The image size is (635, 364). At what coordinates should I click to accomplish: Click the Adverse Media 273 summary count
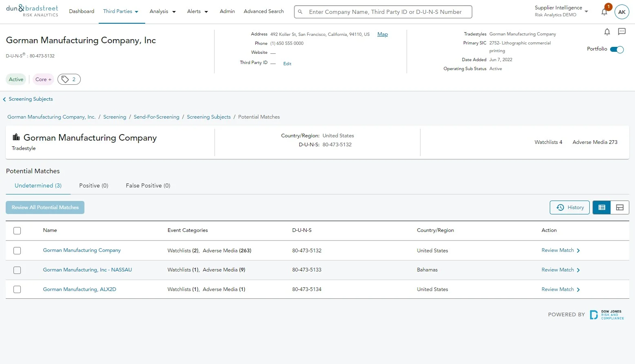pyautogui.click(x=595, y=142)
